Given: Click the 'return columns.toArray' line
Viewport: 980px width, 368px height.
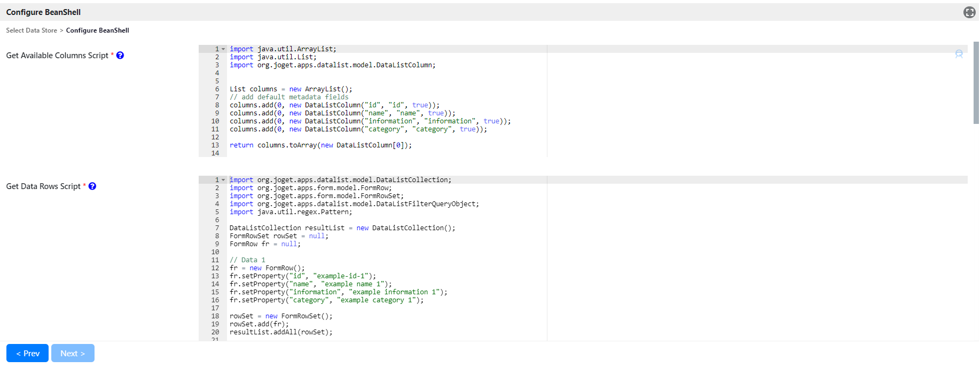Looking at the screenshot, I should pos(321,145).
